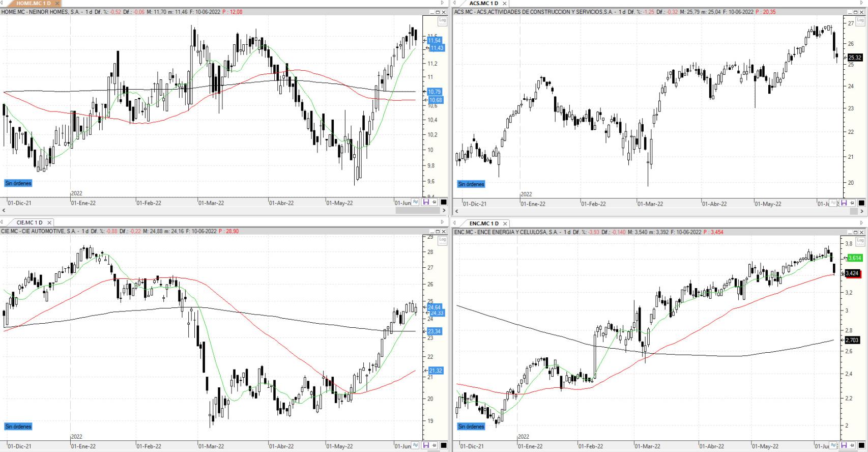Switch to the CIE.MC 1 D tab
This screenshot has width=868, height=452.
click(29, 222)
